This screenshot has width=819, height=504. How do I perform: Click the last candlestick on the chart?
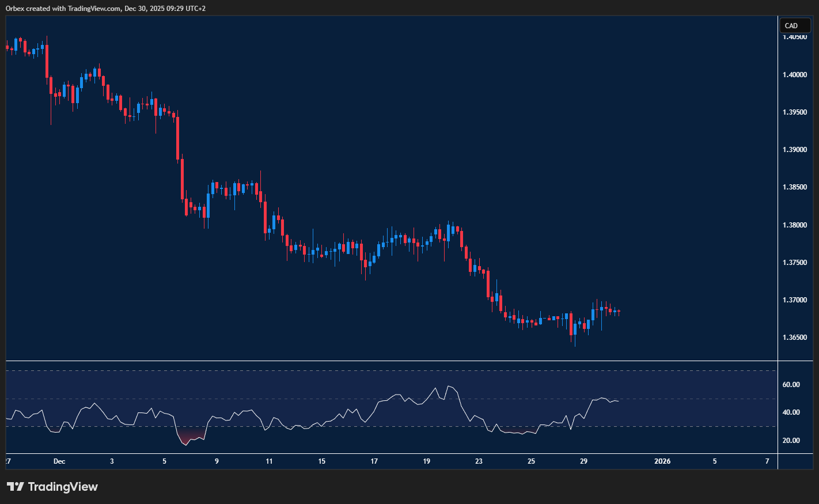619,312
